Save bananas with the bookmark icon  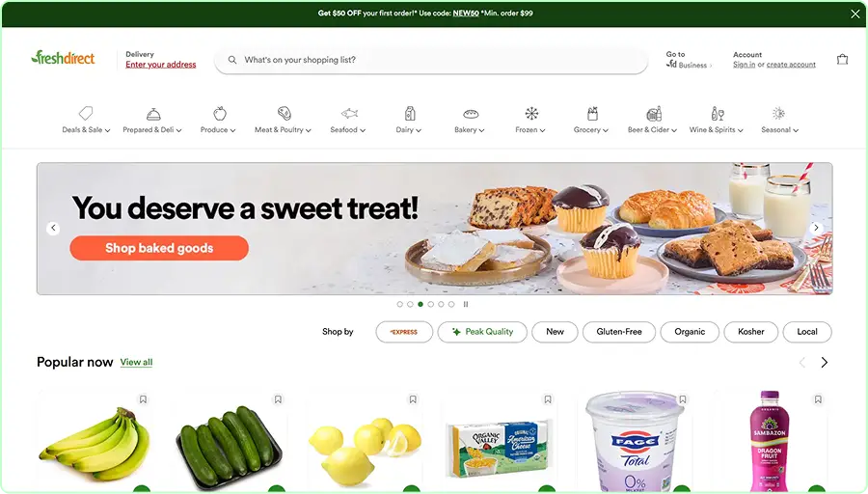pyautogui.click(x=143, y=399)
